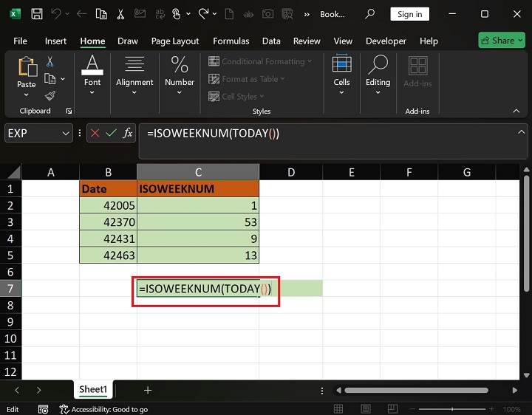Open the Paste dropdown arrow
The image size is (532, 415).
(x=27, y=95)
